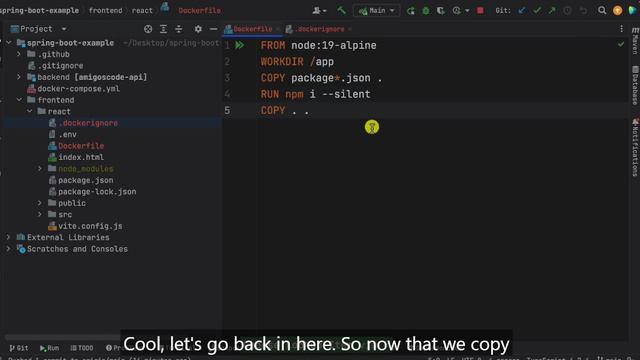Expand External Libraries node
Screen dimensions: 640x360
pos(9,237)
